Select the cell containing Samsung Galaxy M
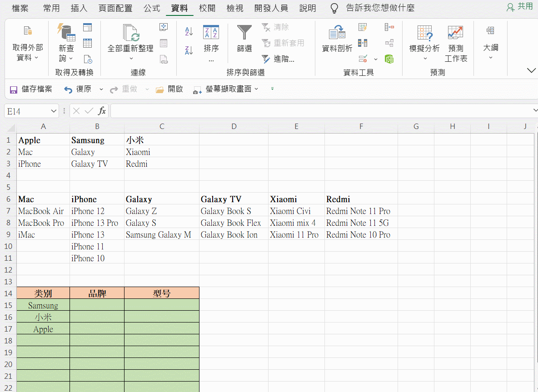The height and width of the screenshot is (392, 538). (162, 234)
